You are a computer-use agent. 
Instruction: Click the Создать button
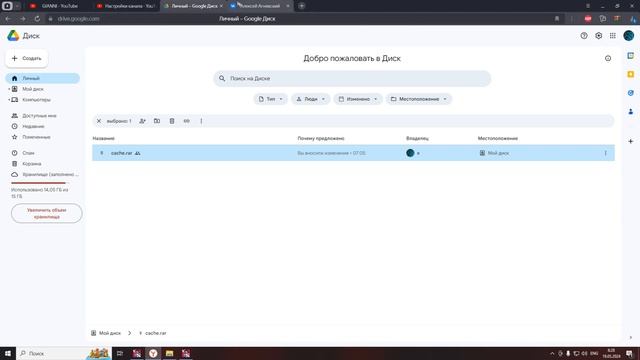pyautogui.click(x=27, y=58)
